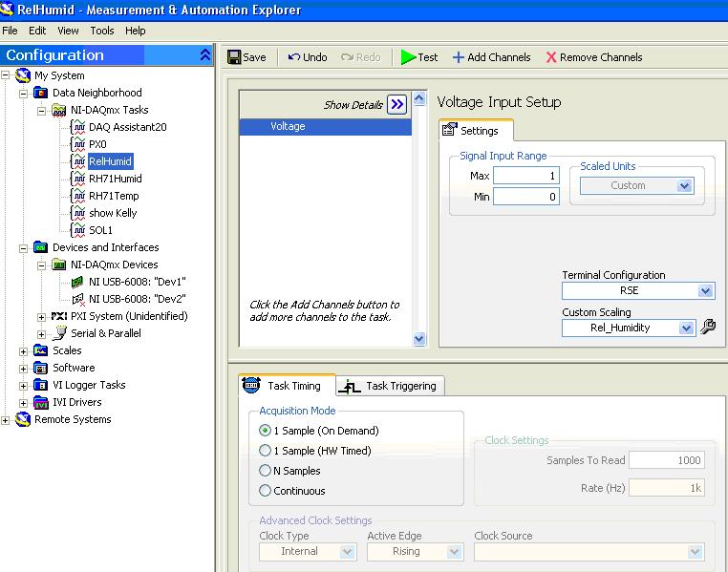Expand the Scales tree node
This screenshot has width=728, height=572.
pos(24,350)
